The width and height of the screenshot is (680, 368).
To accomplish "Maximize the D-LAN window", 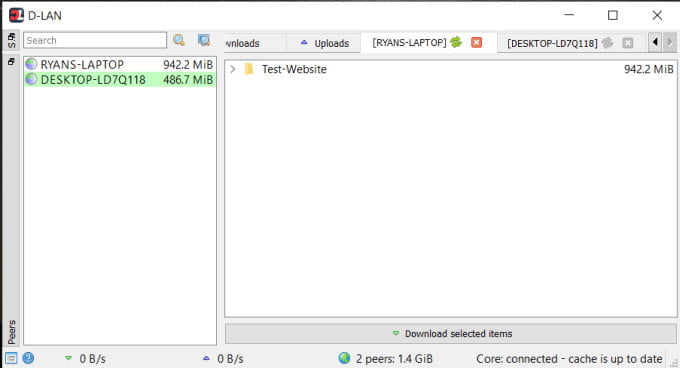I will click(x=612, y=16).
